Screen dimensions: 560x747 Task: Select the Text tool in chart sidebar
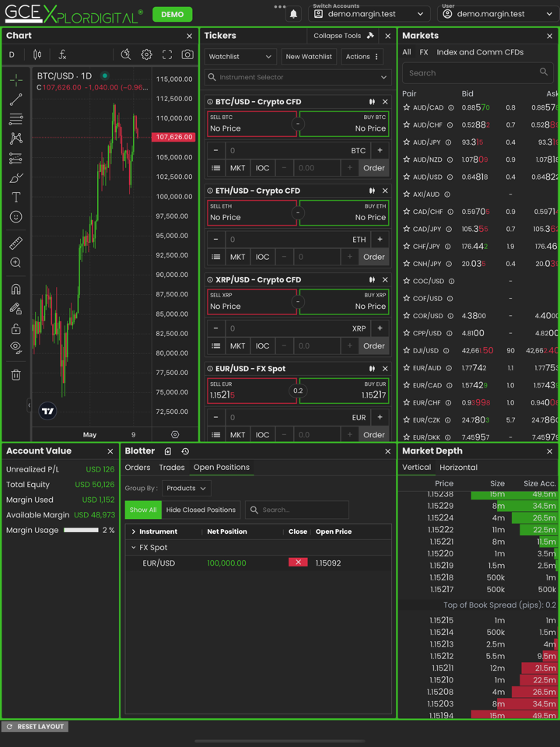pos(16,198)
